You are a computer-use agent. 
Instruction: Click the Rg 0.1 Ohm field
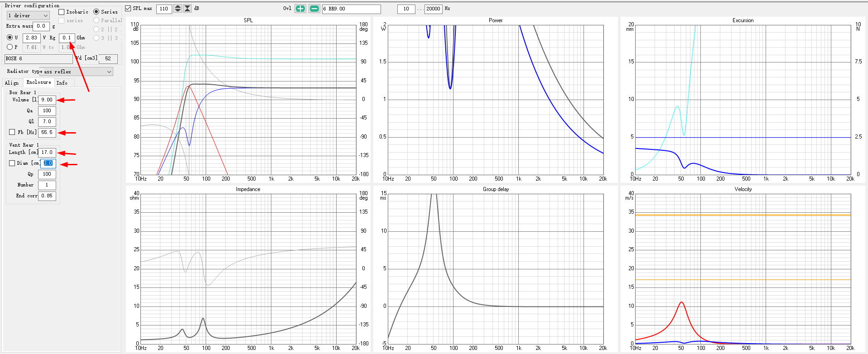click(67, 38)
